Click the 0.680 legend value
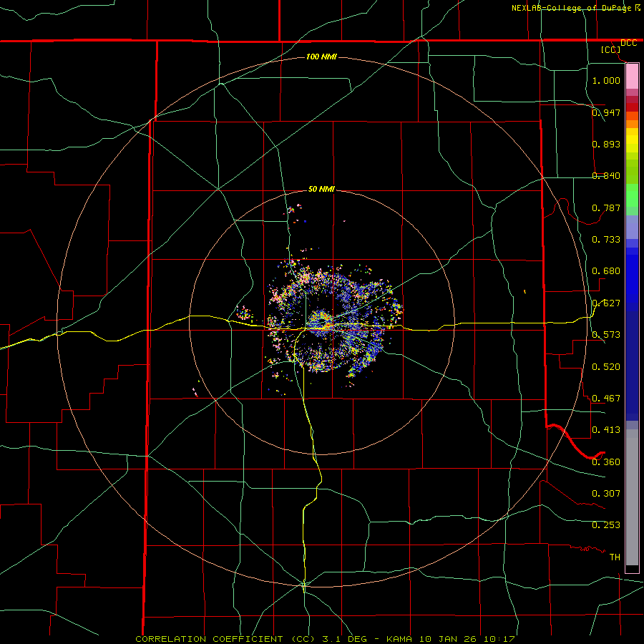This screenshot has height=644, width=644. click(x=606, y=271)
